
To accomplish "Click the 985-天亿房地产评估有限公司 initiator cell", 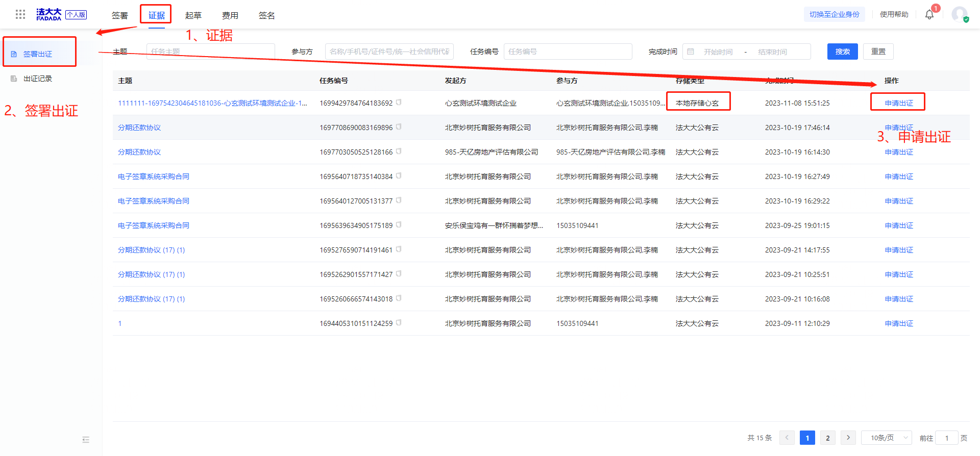I will [x=492, y=152].
